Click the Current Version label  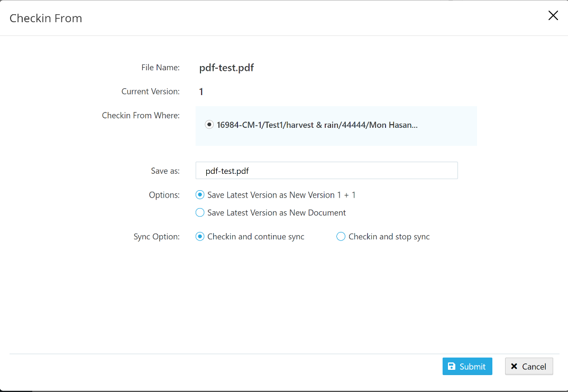pos(150,91)
